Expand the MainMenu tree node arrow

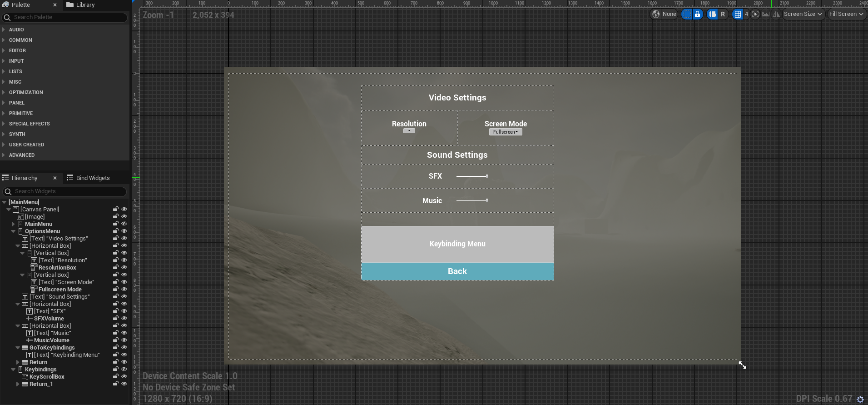click(13, 224)
